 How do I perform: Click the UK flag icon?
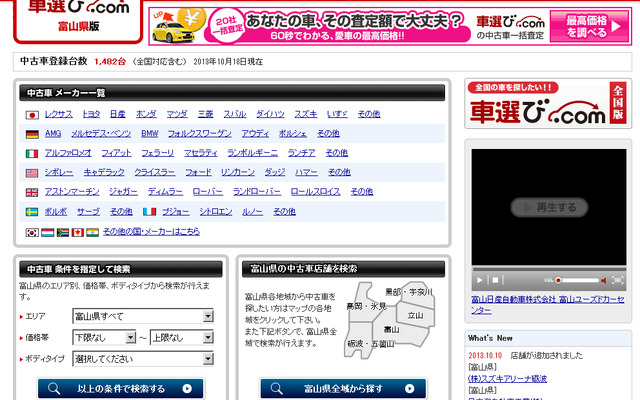pos(32,192)
